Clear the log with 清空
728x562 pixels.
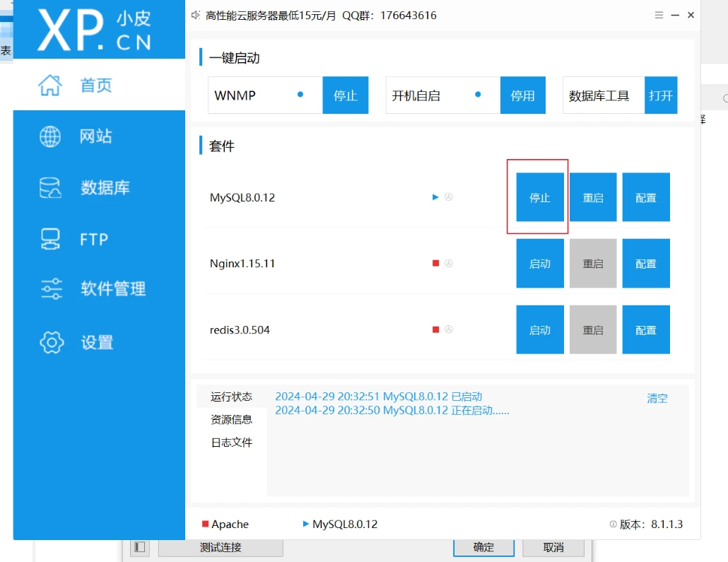coord(657,398)
